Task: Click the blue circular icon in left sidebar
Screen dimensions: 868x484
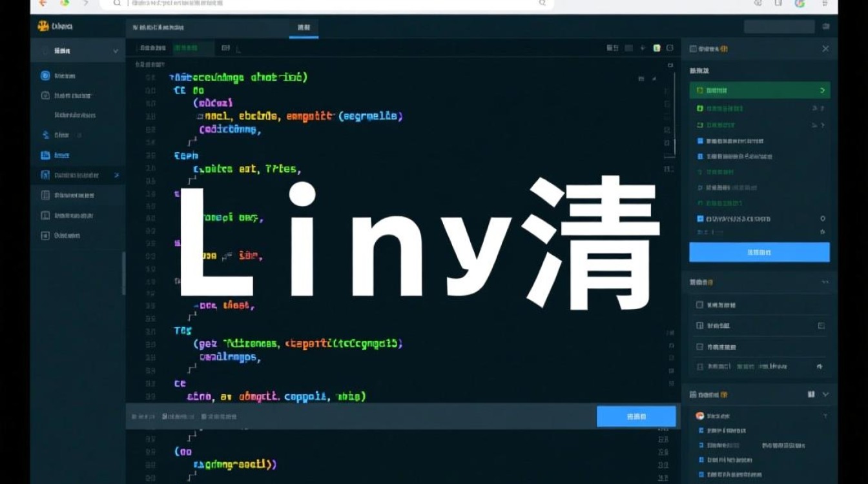Action: 45,76
